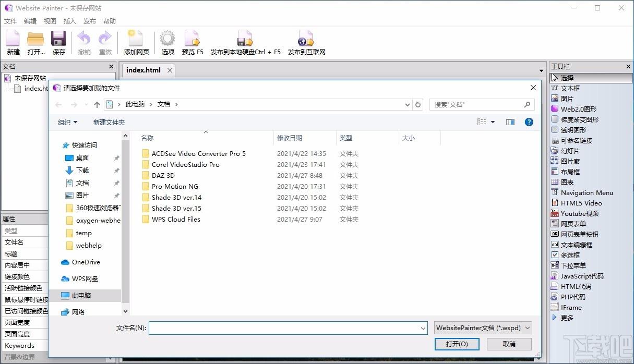Viewport: 634px width, 364px height.
Task: Toggle the preview pane button
Action: click(510, 122)
